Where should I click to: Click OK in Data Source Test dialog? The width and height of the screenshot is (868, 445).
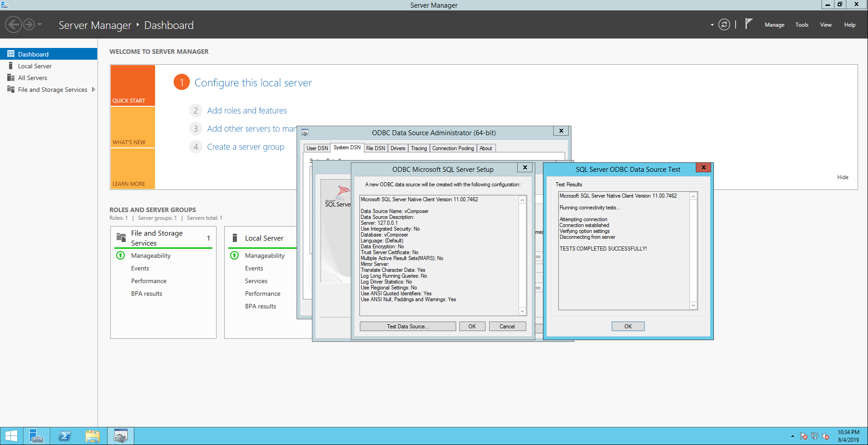627,327
